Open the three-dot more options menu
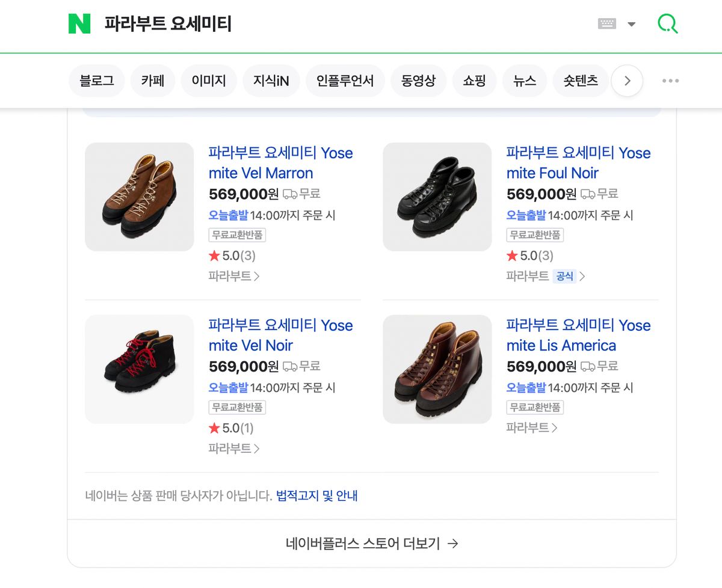Viewport: 722px width, 588px height. (670, 81)
